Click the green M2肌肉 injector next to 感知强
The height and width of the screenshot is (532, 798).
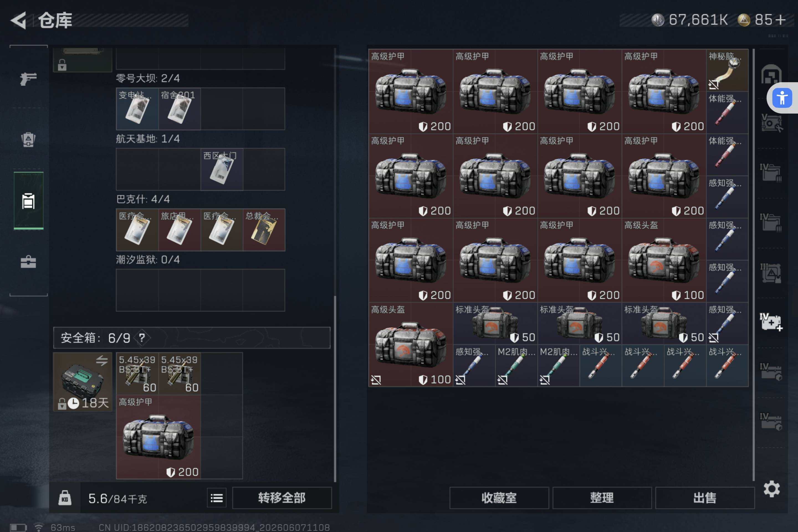(x=516, y=365)
